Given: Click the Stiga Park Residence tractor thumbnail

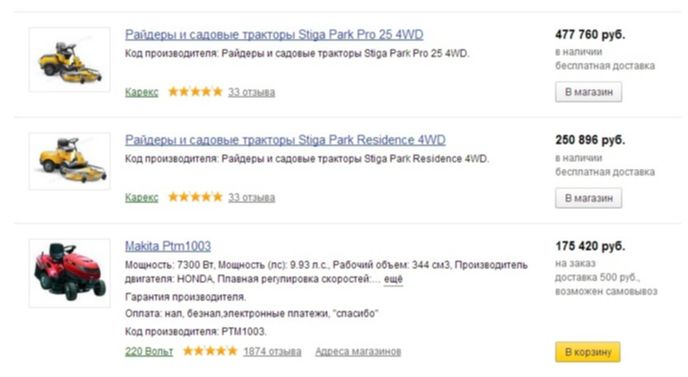Looking at the screenshot, I should (69, 161).
